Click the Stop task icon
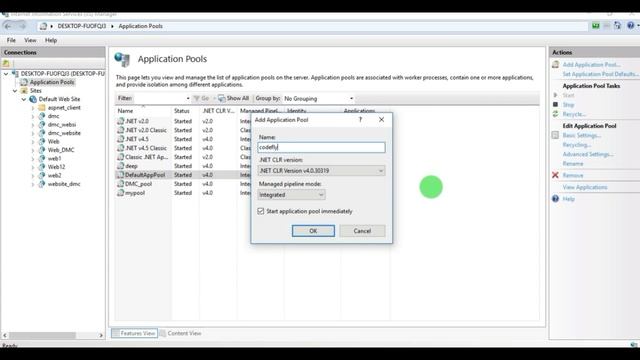Image resolution: width=640 pixels, height=360 pixels. tap(555, 104)
